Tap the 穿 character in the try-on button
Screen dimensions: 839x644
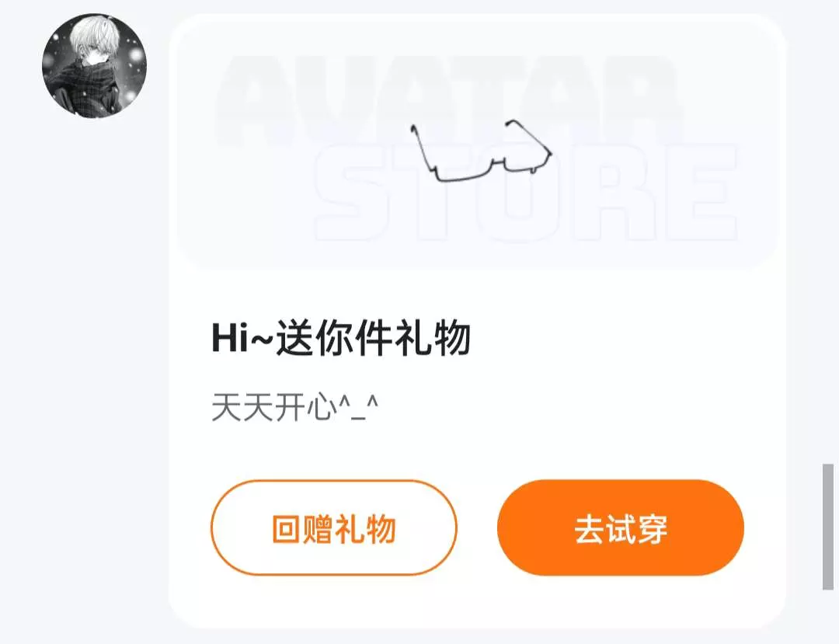tap(653, 528)
